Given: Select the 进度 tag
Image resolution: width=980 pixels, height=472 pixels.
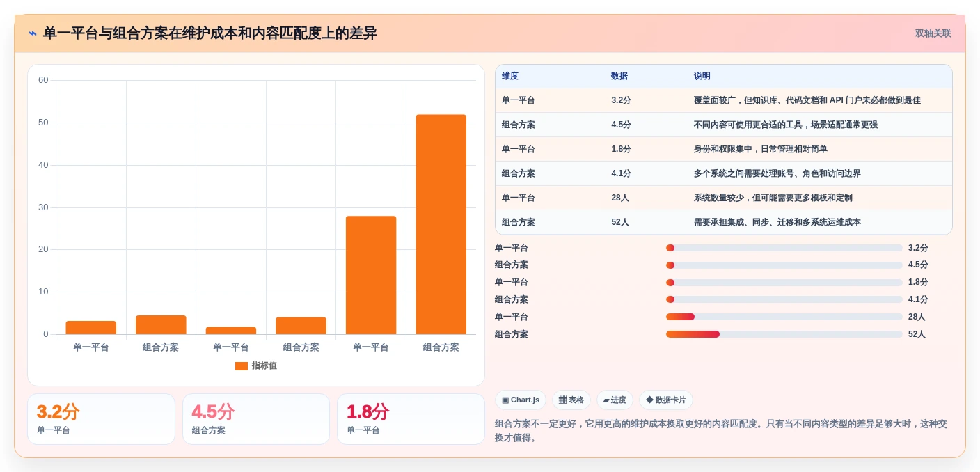Looking at the screenshot, I should (615, 400).
